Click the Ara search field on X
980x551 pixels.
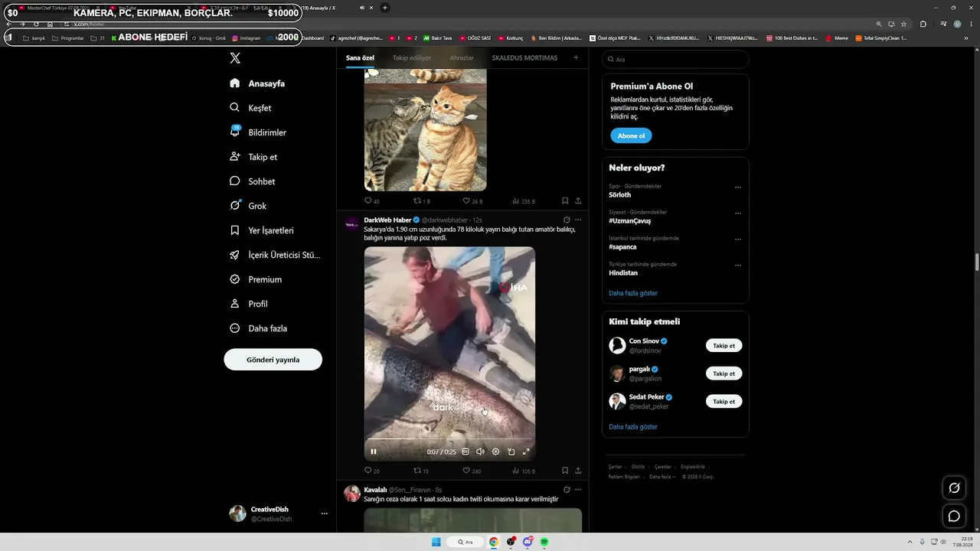click(675, 59)
